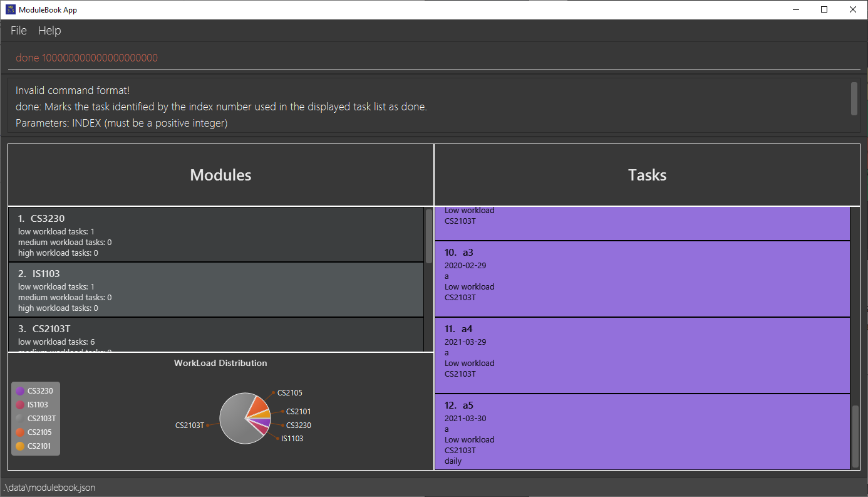Click the 'Parameters: INDEX' help line
The height and width of the screenshot is (497, 868).
(x=121, y=123)
